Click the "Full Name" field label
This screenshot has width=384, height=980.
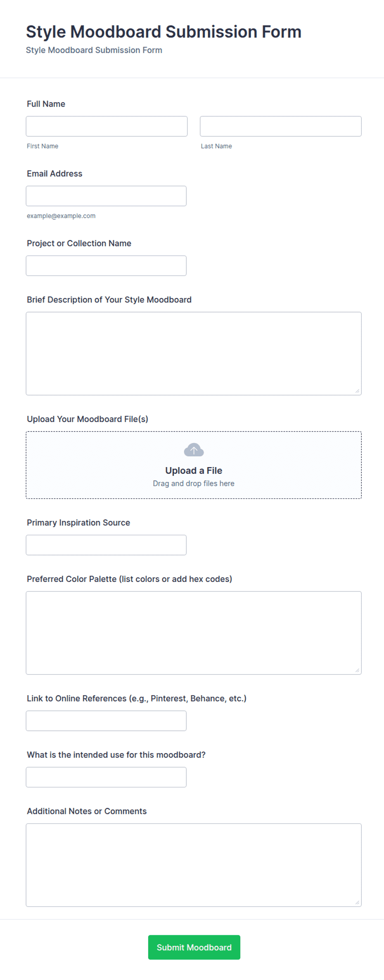coord(46,104)
